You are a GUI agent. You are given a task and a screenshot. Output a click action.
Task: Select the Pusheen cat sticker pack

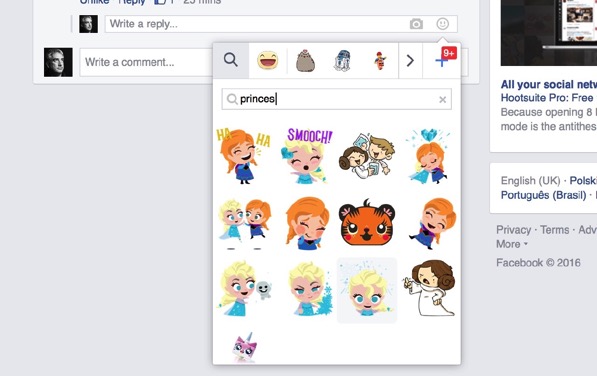[305, 61]
